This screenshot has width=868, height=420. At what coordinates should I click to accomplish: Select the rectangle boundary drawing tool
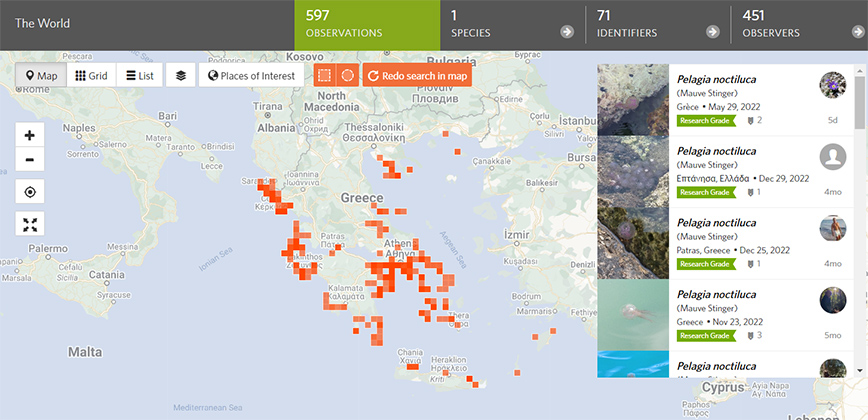323,76
